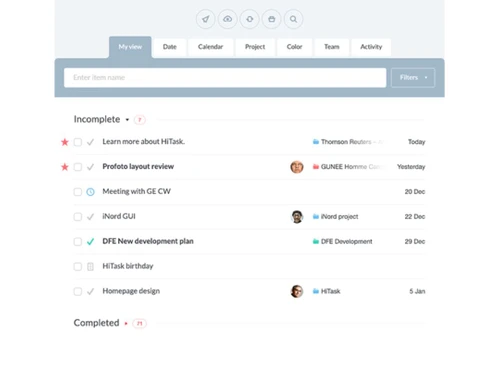This screenshot has width=500, height=375.
Task: Toggle star on Profoto layout review
Action: click(x=65, y=167)
